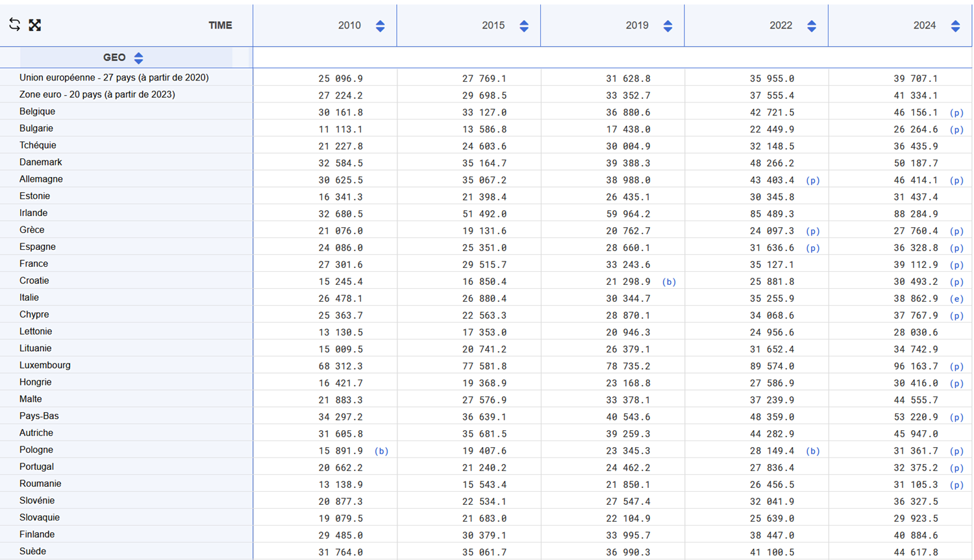
Task: Sort the table by the 2010 column
Action: (x=380, y=26)
